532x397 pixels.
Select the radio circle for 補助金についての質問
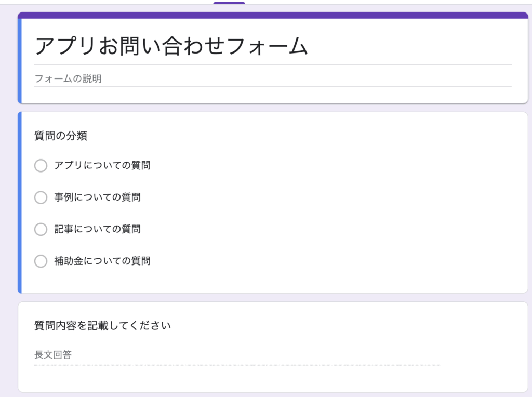(x=41, y=261)
